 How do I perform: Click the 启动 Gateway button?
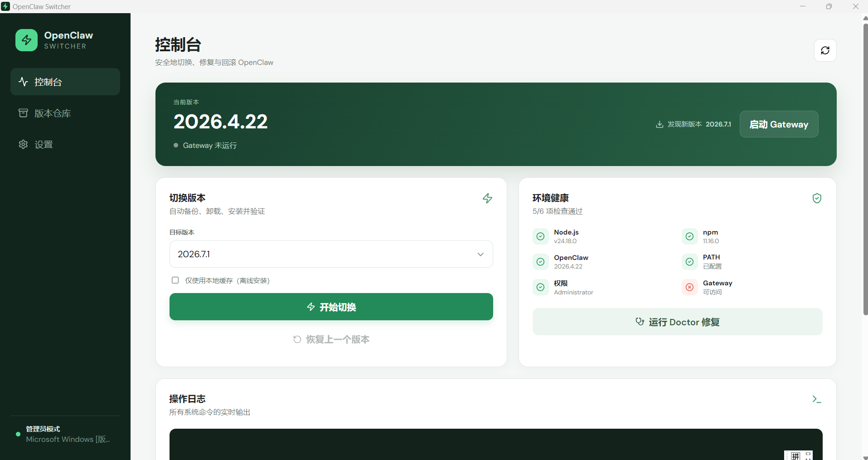point(779,124)
